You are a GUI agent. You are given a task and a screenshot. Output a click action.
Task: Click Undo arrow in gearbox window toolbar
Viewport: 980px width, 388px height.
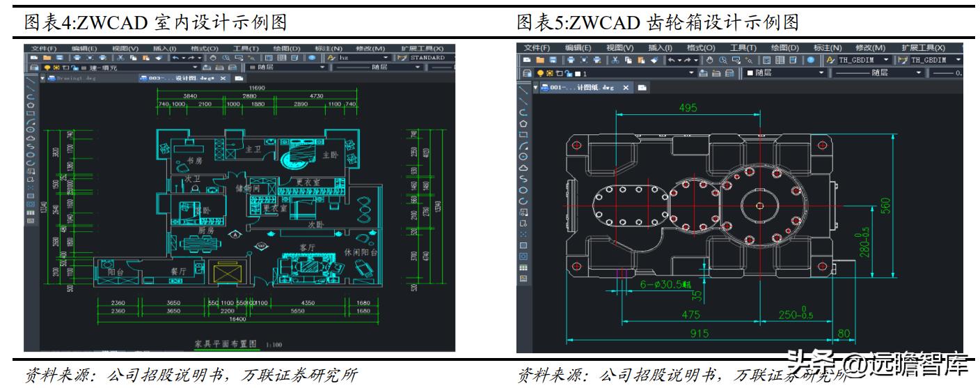coord(672,60)
